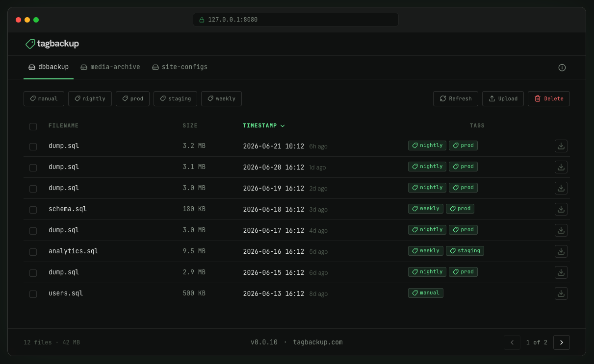Filter by the manual tag
Image resolution: width=594 pixels, height=364 pixels.
tap(44, 98)
